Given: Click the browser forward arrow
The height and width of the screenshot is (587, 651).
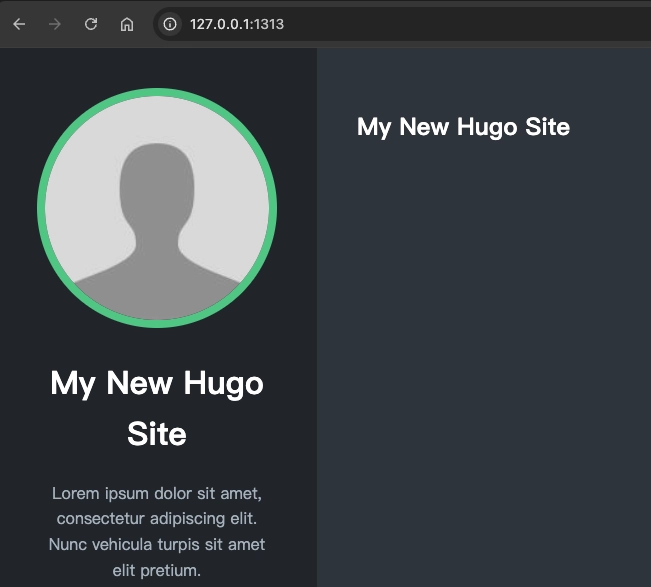Looking at the screenshot, I should pos(55,24).
